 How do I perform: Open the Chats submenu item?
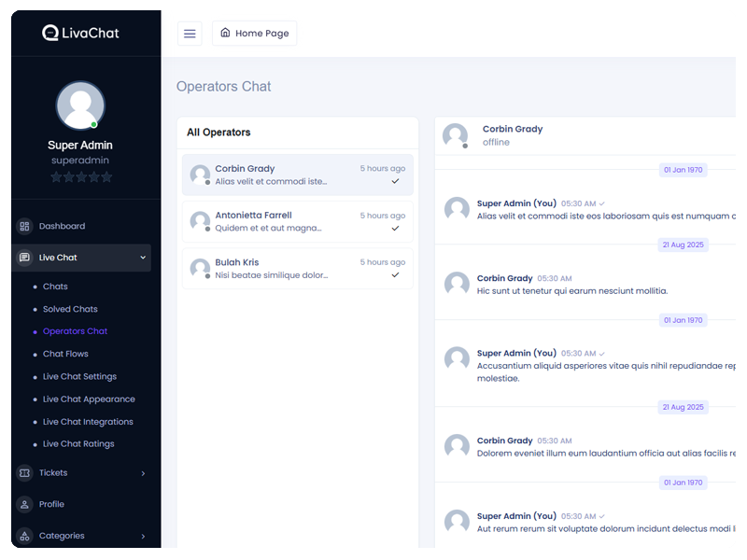tap(55, 287)
